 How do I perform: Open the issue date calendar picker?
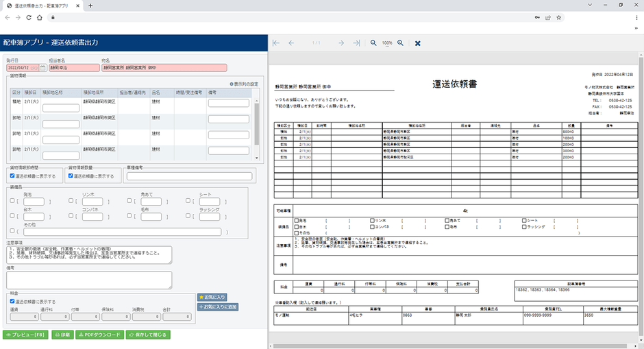pyautogui.click(x=43, y=68)
